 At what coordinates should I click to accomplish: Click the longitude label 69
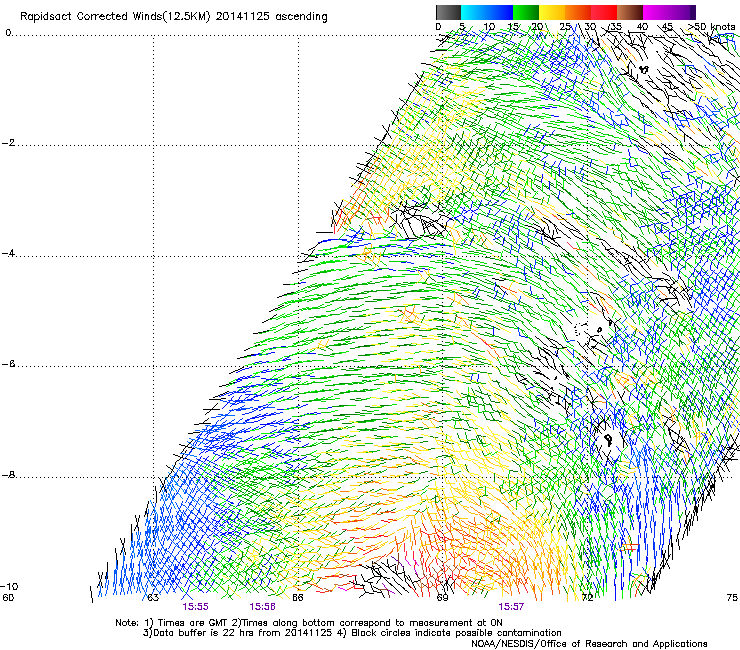click(442, 598)
